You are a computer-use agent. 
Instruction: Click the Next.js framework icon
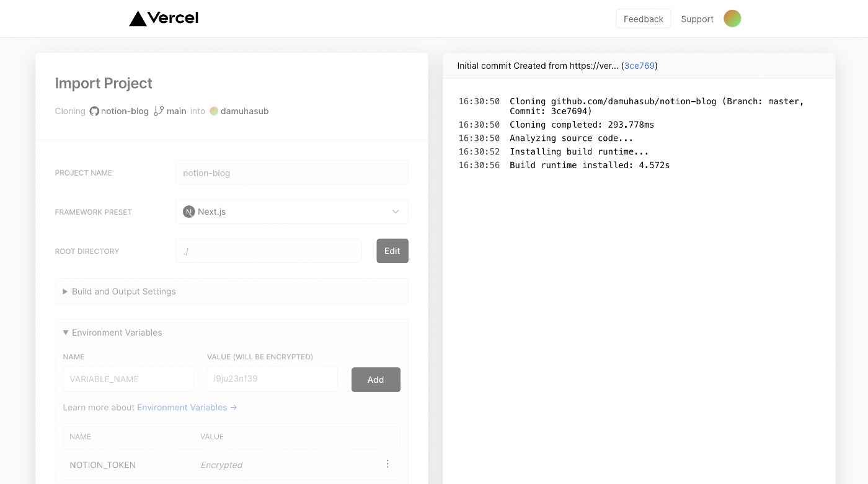coord(189,212)
